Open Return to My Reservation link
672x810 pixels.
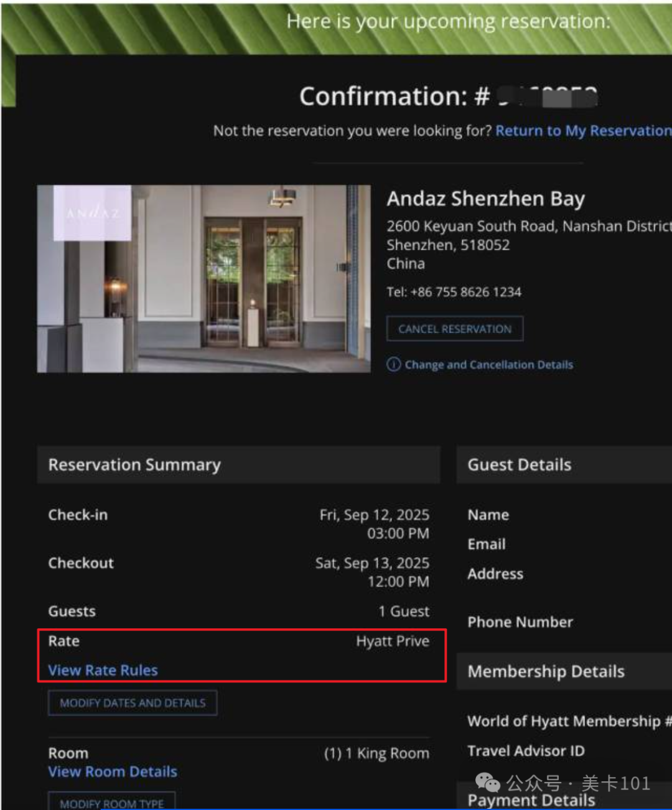coord(584,131)
